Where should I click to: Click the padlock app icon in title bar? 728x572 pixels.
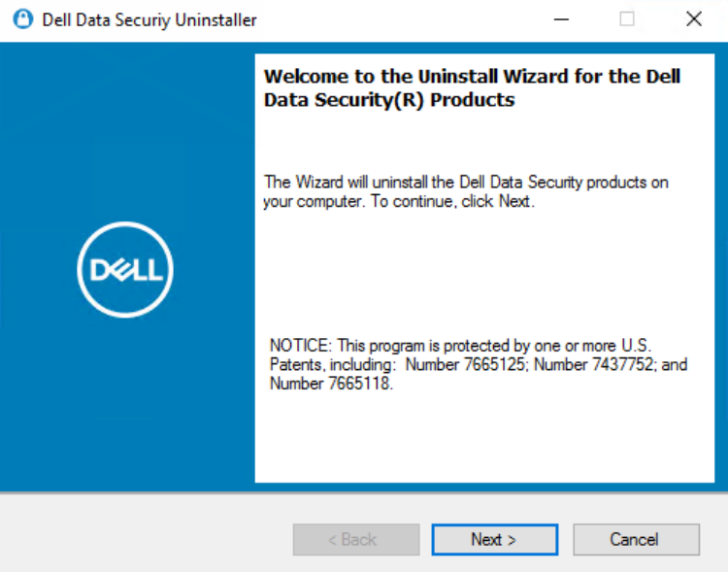point(22,19)
